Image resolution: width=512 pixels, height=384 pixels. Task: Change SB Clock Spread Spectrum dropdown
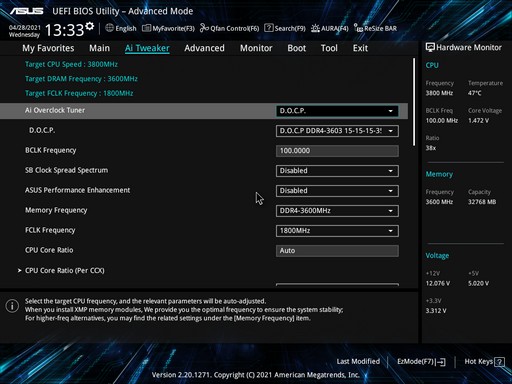pyautogui.click(x=337, y=171)
